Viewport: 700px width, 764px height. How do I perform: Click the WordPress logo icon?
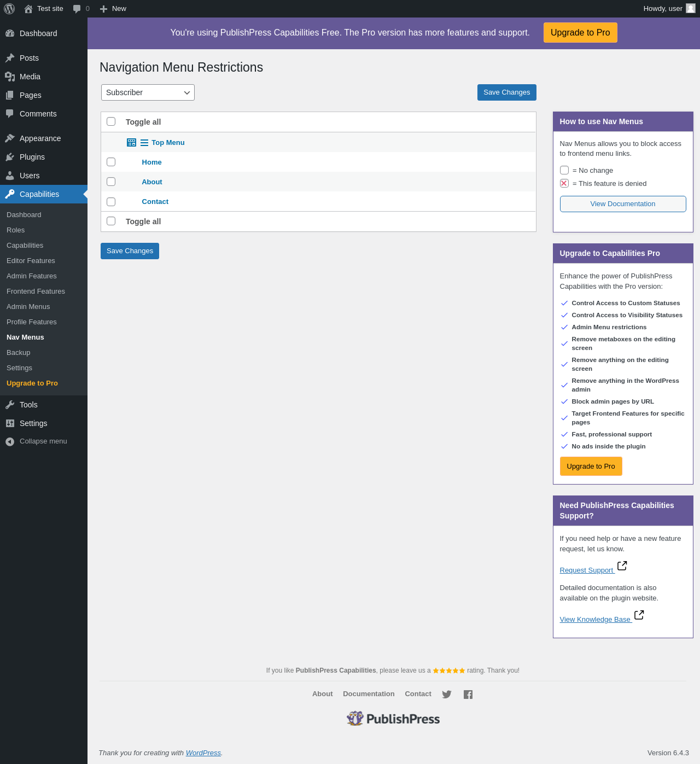click(9, 9)
